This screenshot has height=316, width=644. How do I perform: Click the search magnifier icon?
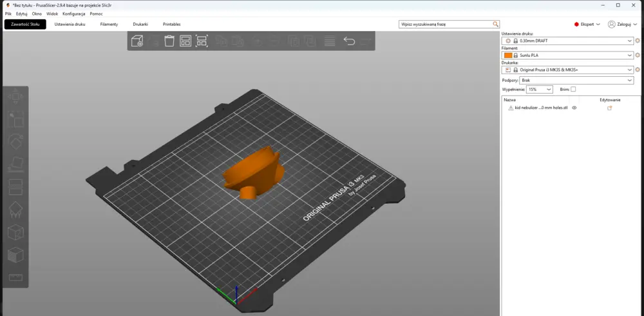(496, 25)
